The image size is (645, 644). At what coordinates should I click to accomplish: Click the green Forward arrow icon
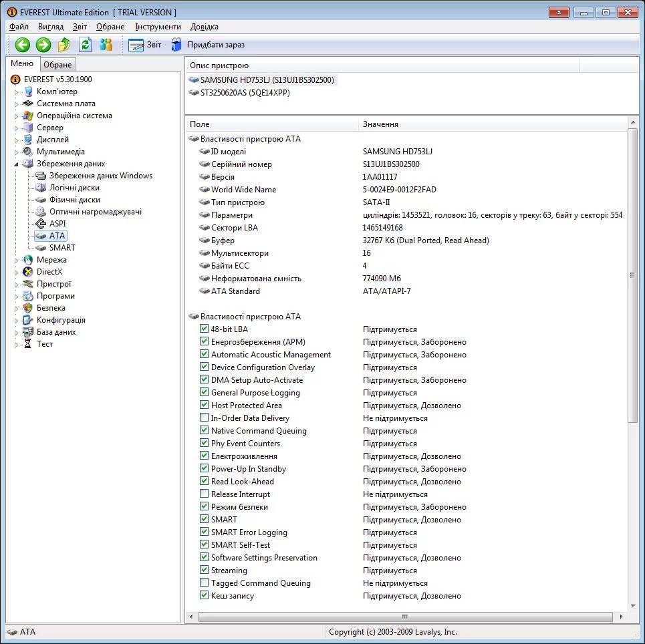tap(43, 45)
